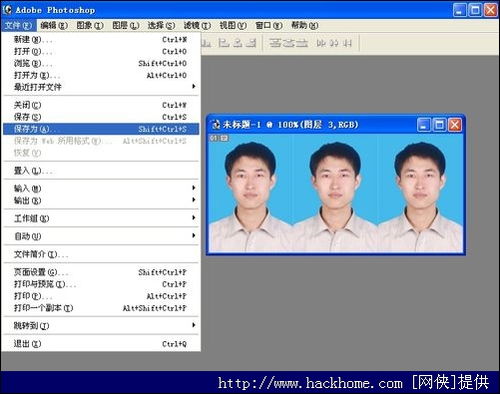The width and height of the screenshot is (500, 394).
Task: Open the 选择(S) menu
Action: point(161,25)
